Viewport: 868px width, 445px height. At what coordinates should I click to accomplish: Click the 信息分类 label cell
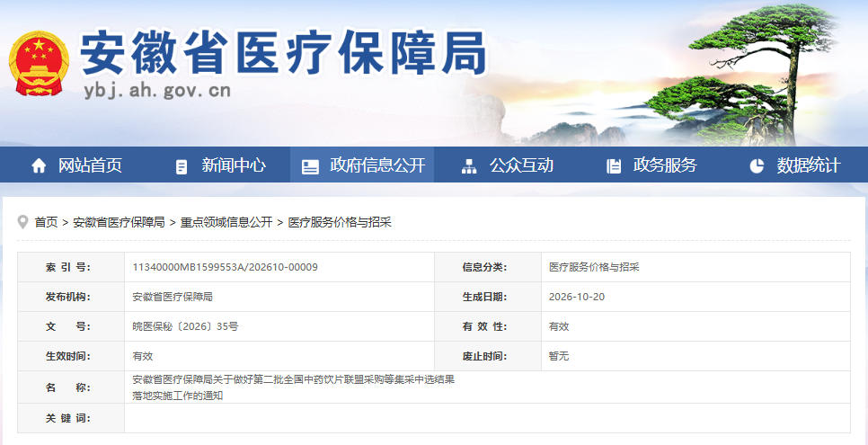point(488,267)
